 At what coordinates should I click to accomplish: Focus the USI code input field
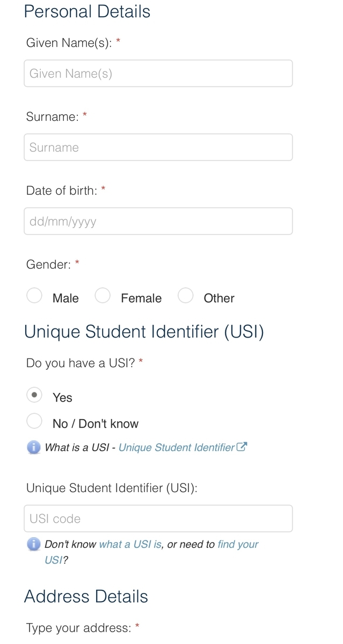tap(158, 518)
